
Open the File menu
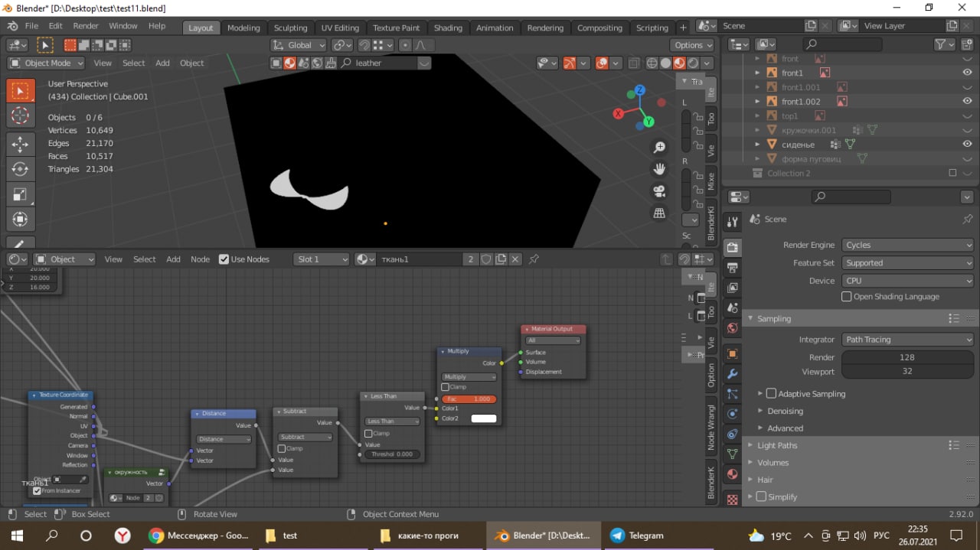point(31,26)
